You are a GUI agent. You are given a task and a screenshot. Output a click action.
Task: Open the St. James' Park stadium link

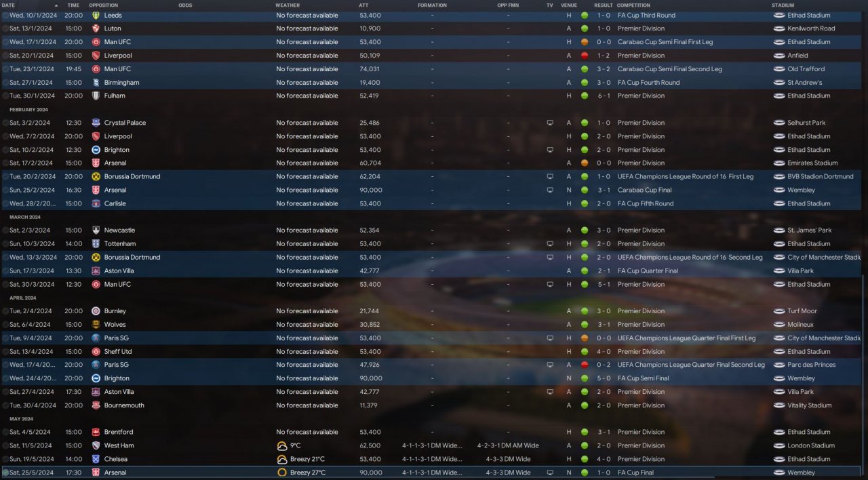(x=810, y=231)
